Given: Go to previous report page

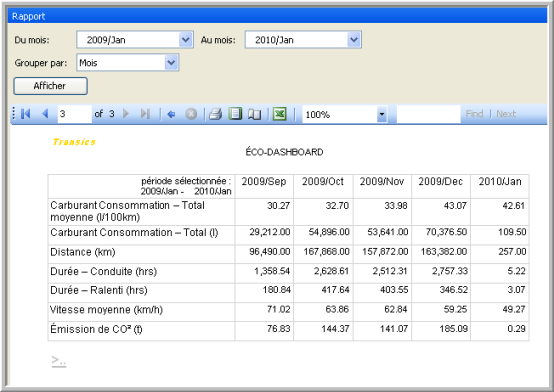Looking at the screenshot, I should (x=45, y=114).
